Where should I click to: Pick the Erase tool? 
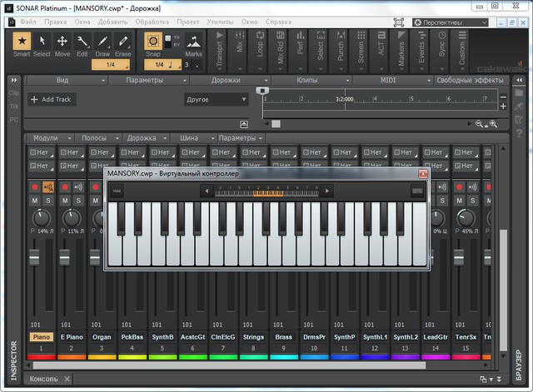tap(122, 42)
